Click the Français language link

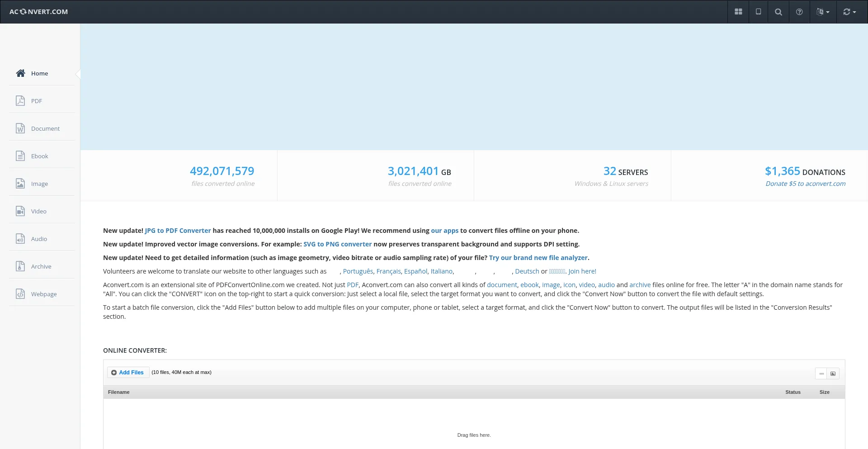[388, 271]
